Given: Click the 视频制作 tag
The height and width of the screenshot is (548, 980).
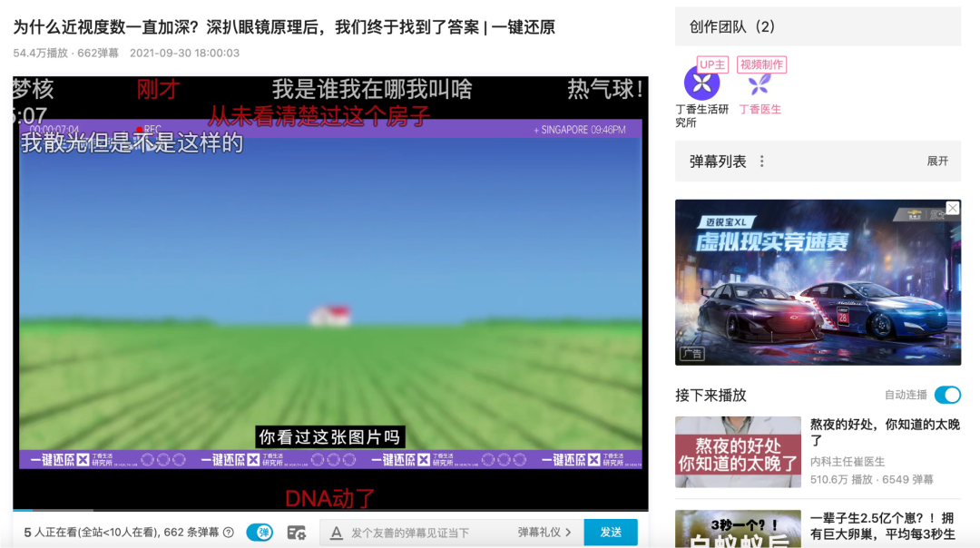Looking at the screenshot, I should coord(761,64).
